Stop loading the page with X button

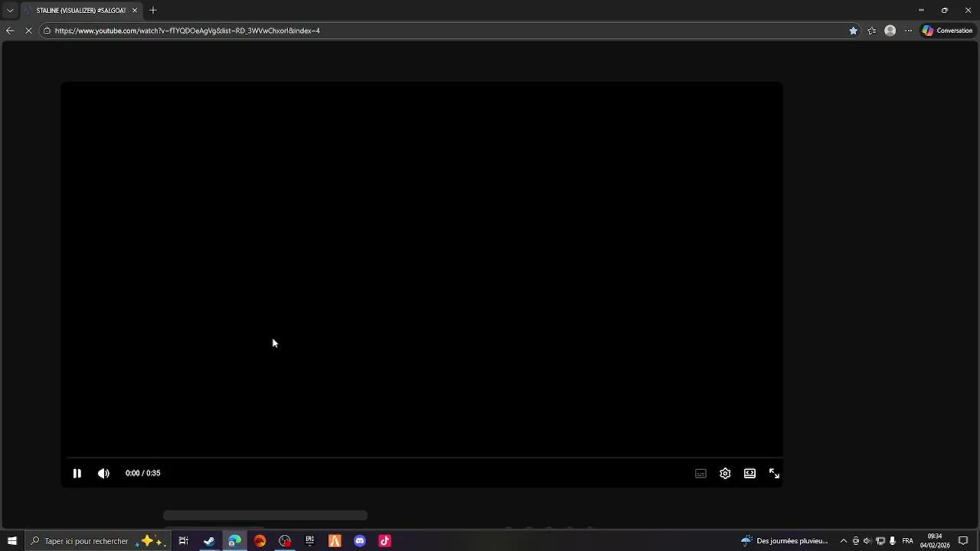[28, 31]
